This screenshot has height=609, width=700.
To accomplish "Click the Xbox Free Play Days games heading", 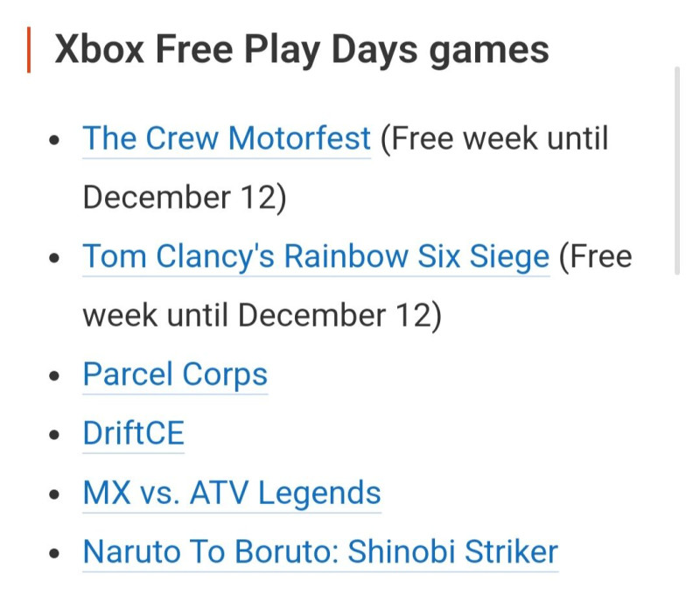I will [x=302, y=50].
